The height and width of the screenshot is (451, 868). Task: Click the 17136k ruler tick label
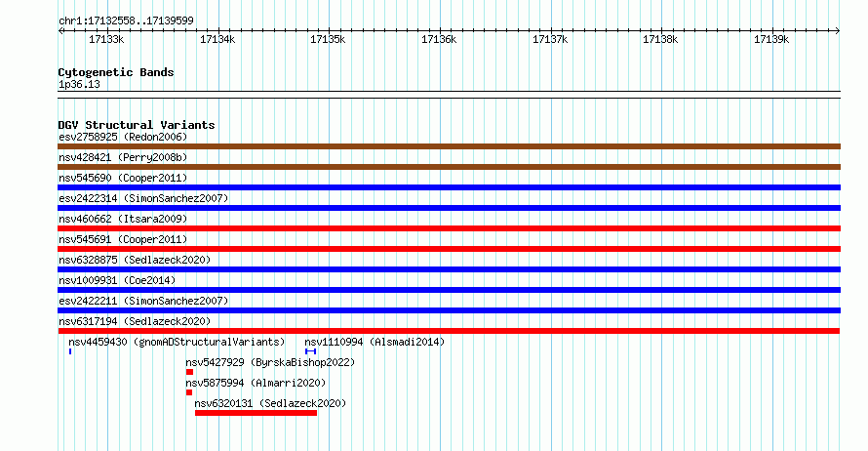(x=439, y=39)
